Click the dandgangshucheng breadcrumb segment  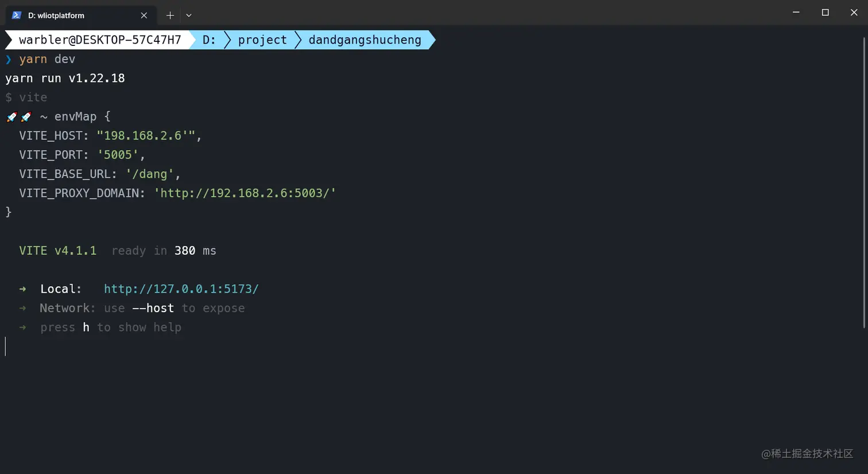365,40
